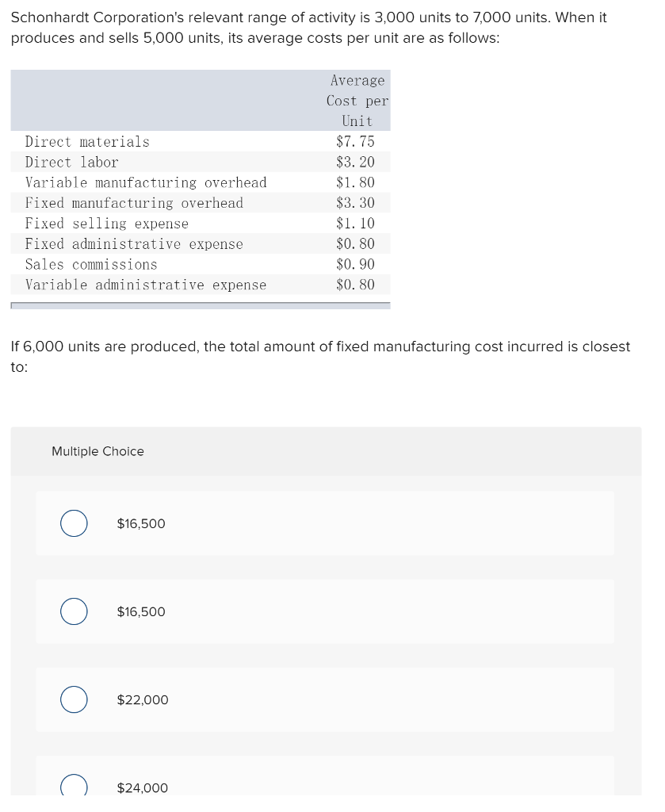Click the $22,000 answer label text
The height and width of the screenshot is (812, 665).
click(143, 700)
